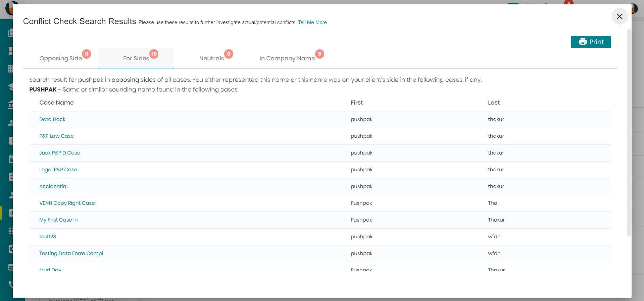
Task: Open the Tell Me More link
Action: click(312, 22)
